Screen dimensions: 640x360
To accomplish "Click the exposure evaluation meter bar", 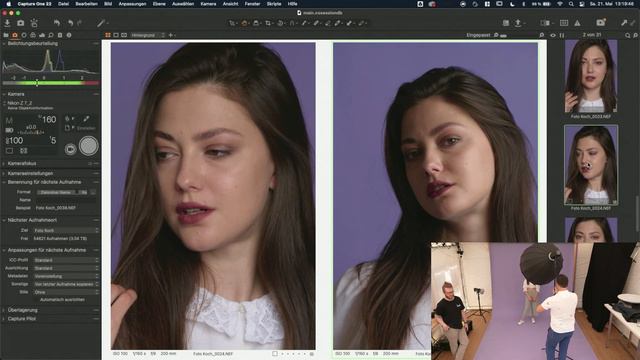I will (x=51, y=83).
